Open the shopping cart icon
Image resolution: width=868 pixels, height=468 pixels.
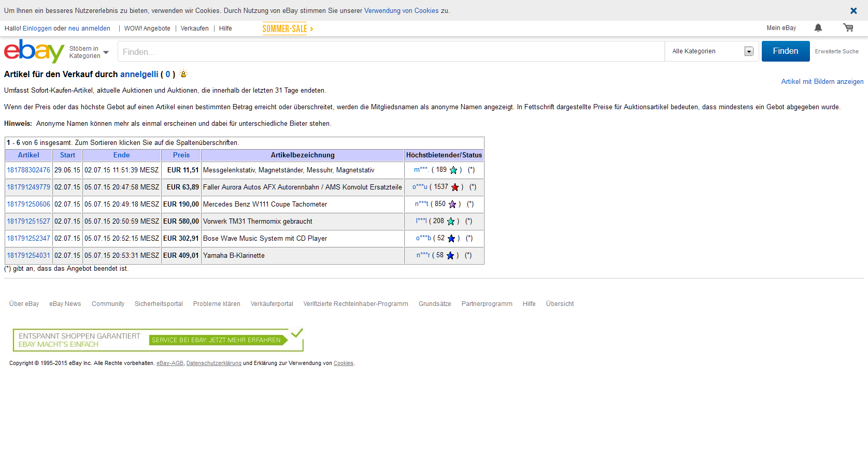(848, 28)
